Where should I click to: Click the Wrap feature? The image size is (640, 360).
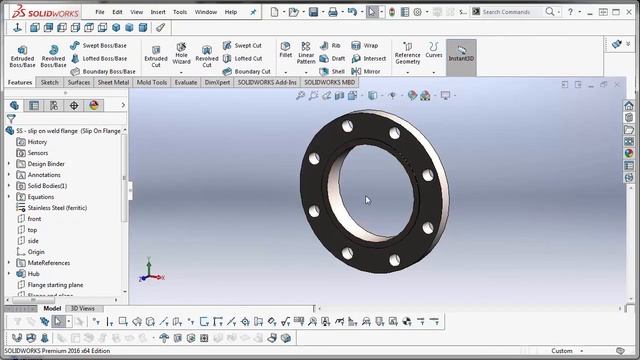pyautogui.click(x=364, y=45)
